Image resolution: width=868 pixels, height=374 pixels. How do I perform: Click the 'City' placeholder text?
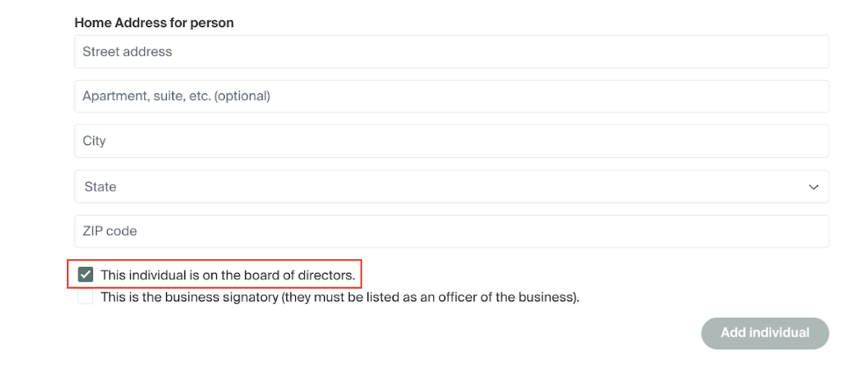(x=94, y=141)
